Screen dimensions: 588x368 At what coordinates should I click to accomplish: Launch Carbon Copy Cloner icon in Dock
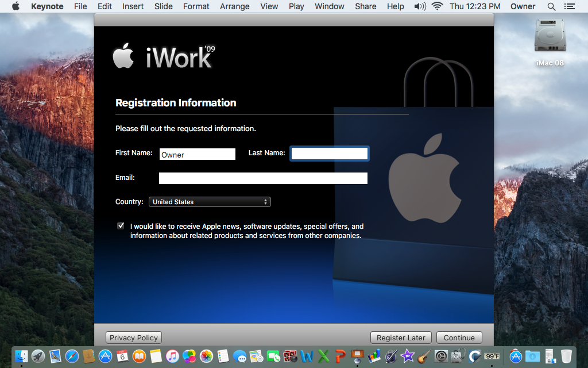[x=475, y=356]
